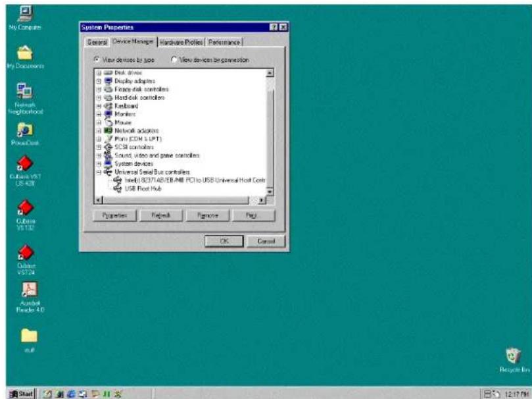Click the Sound, video and game controllers icon
532x399 pixels.
109,155
